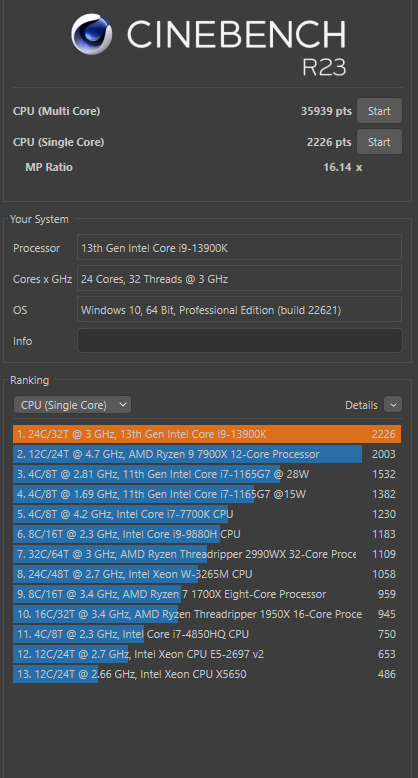Select the Xeon X5650 ranking row
Screen dimensions: 418x778
pos(207,674)
